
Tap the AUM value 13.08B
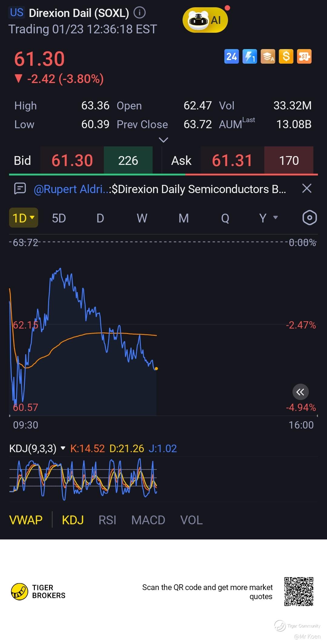coord(294,124)
